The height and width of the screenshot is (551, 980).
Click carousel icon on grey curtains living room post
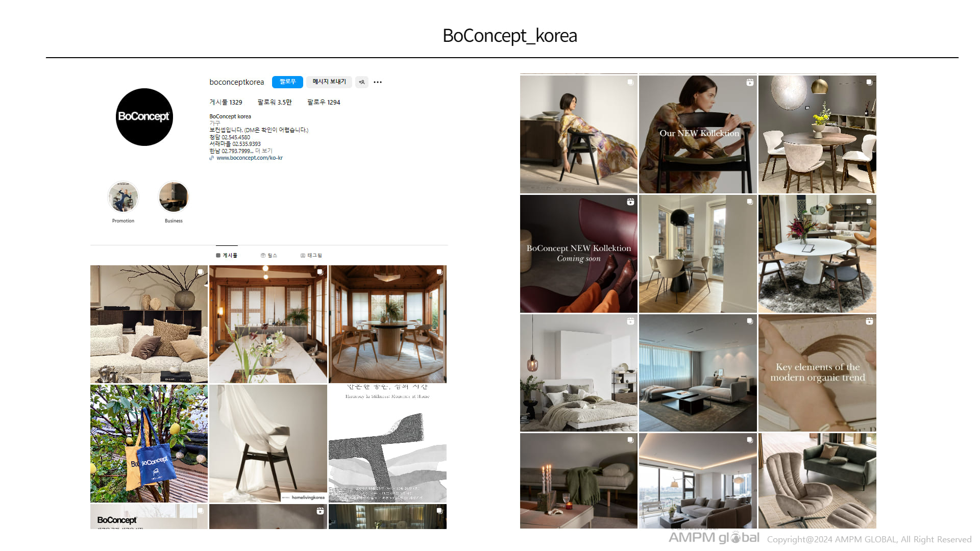point(750,321)
